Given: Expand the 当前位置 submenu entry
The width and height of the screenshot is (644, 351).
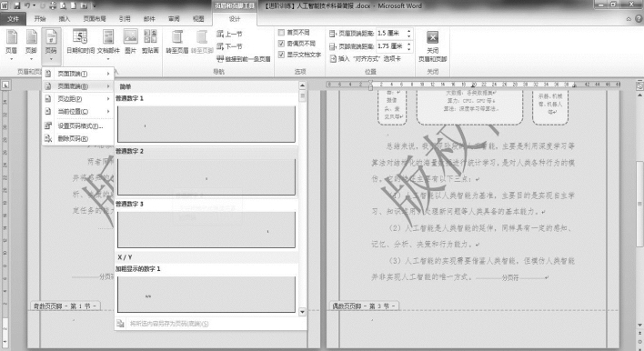Looking at the screenshot, I should click(x=77, y=111).
